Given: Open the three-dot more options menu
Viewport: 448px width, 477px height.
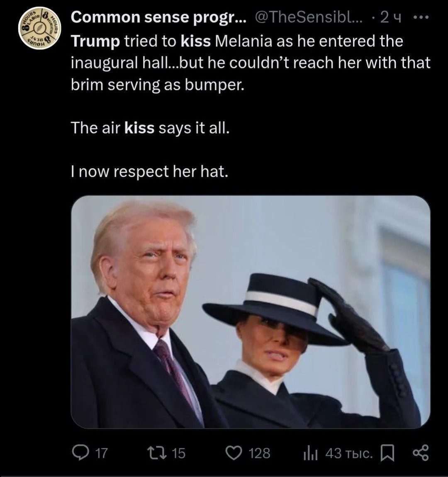Looking at the screenshot, I should 421,18.
